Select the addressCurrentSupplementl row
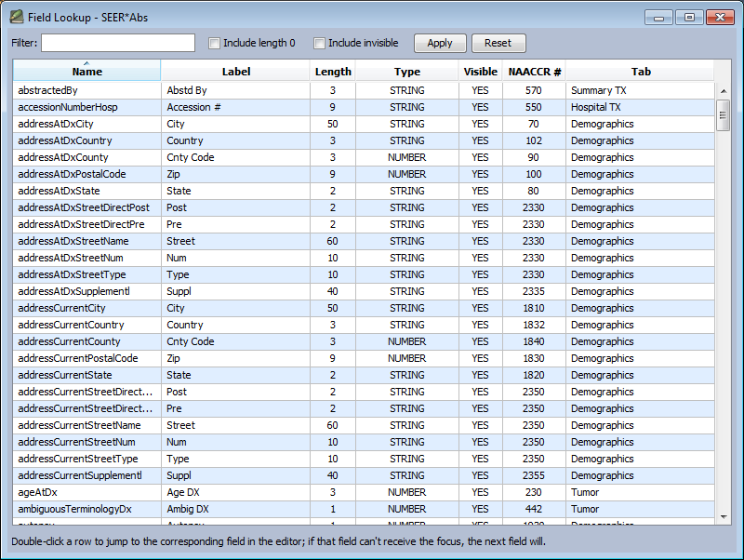 coord(364,475)
